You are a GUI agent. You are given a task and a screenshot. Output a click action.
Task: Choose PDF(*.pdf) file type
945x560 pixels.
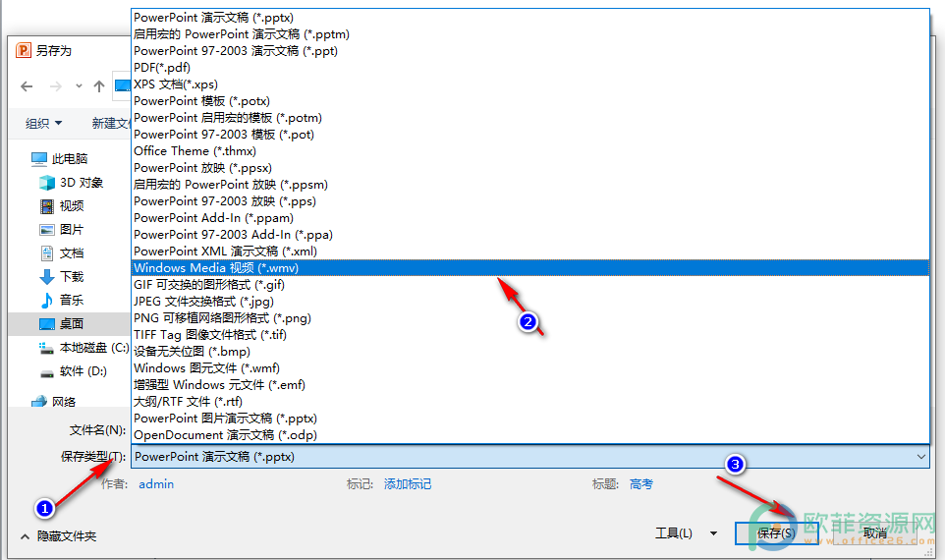point(530,68)
